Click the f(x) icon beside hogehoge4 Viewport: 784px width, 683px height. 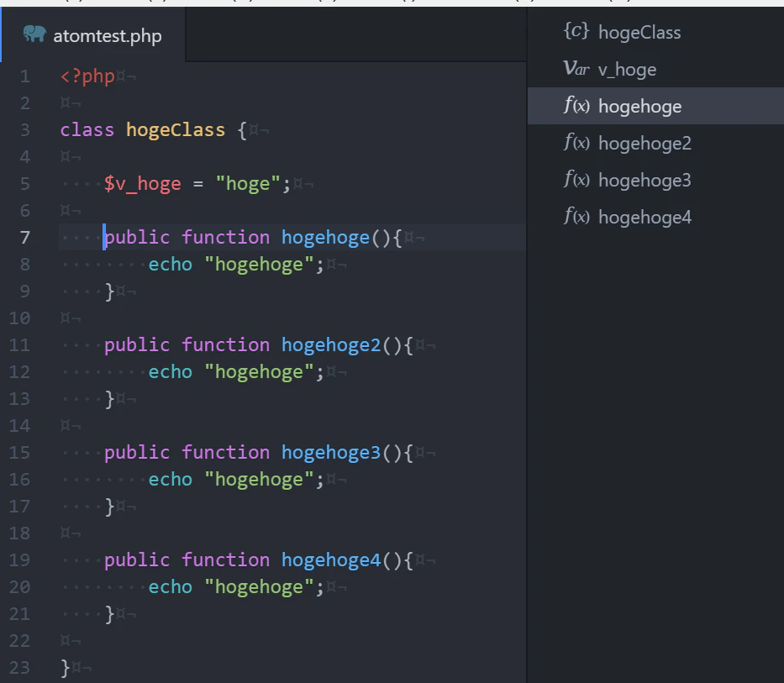(x=576, y=217)
